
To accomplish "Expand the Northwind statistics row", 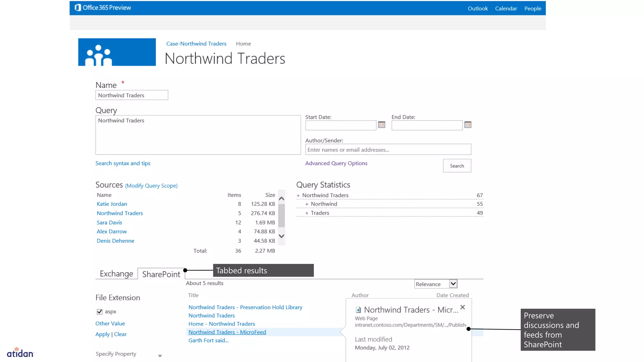I will (x=307, y=204).
